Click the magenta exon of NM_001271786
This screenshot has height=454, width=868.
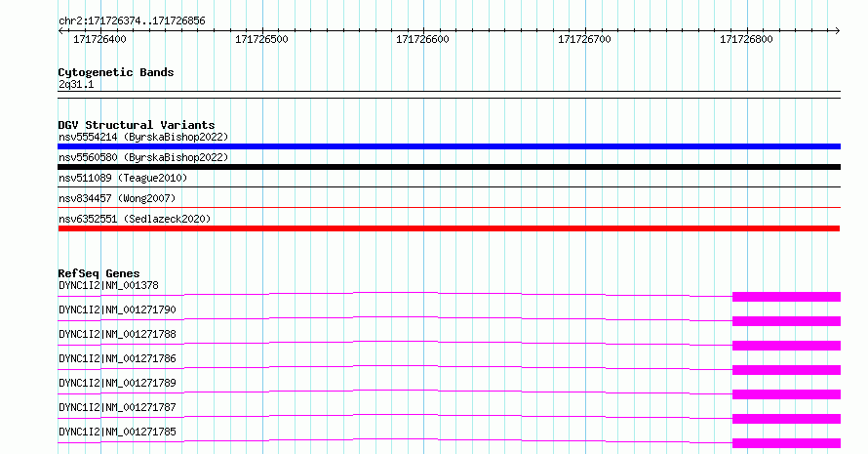tap(787, 370)
